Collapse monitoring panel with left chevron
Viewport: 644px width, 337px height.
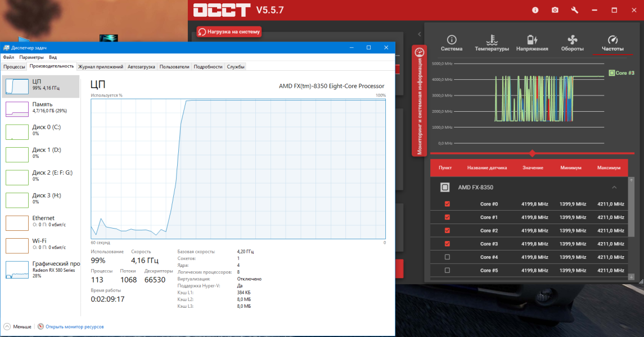pos(419,34)
